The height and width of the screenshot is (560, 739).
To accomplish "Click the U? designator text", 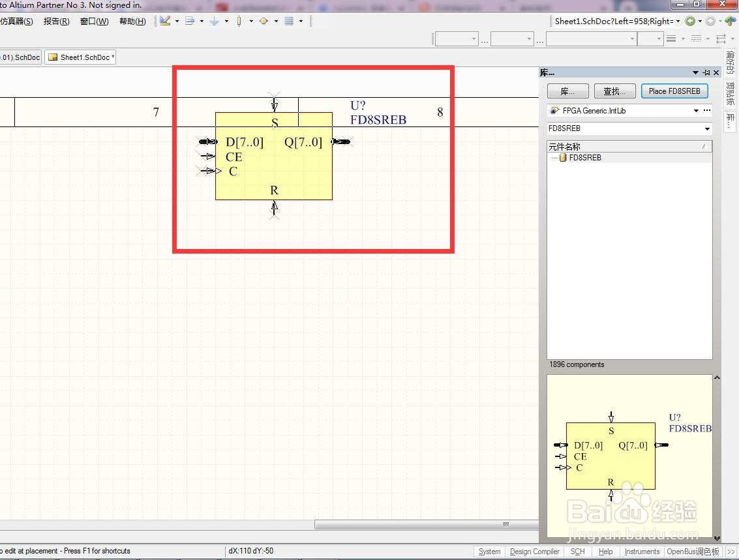I will (357, 106).
